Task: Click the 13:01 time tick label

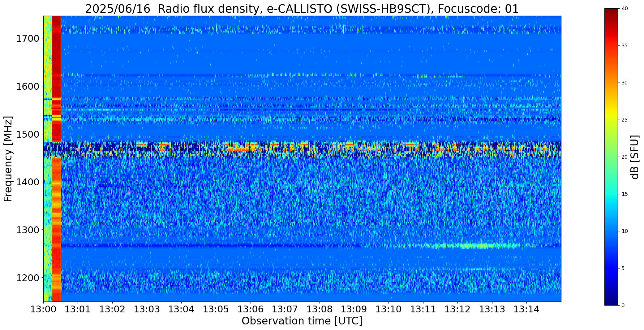Action: coord(78,309)
